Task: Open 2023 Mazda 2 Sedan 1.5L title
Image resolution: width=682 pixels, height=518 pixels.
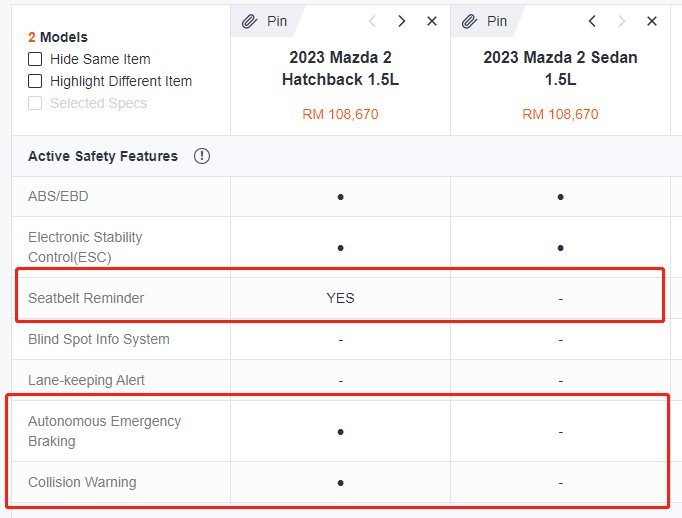Action: pos(561,68)
